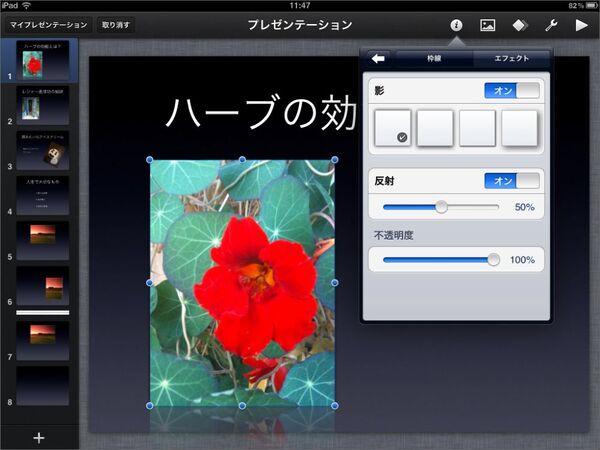Select the second shadow style
The width and height of the screenshot is (600, 450).
click(x=435, y=128)
